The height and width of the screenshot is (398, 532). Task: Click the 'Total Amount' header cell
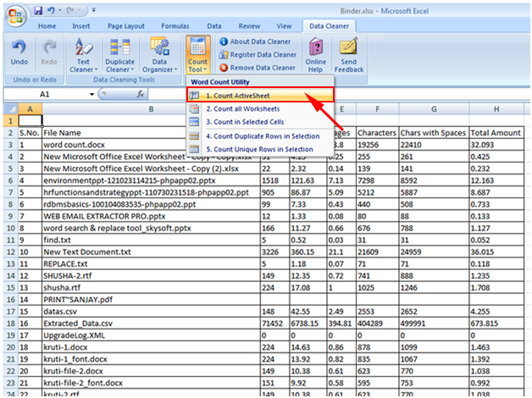pos(496,133)
